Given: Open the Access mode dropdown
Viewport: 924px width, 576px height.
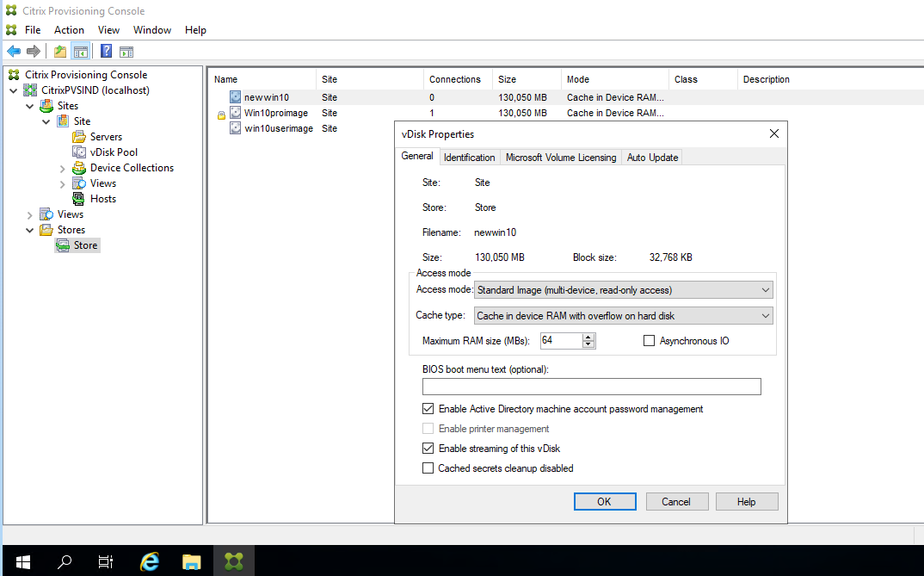Looking at the screenshot, I should pyautogui.click(x=624, y=290).
